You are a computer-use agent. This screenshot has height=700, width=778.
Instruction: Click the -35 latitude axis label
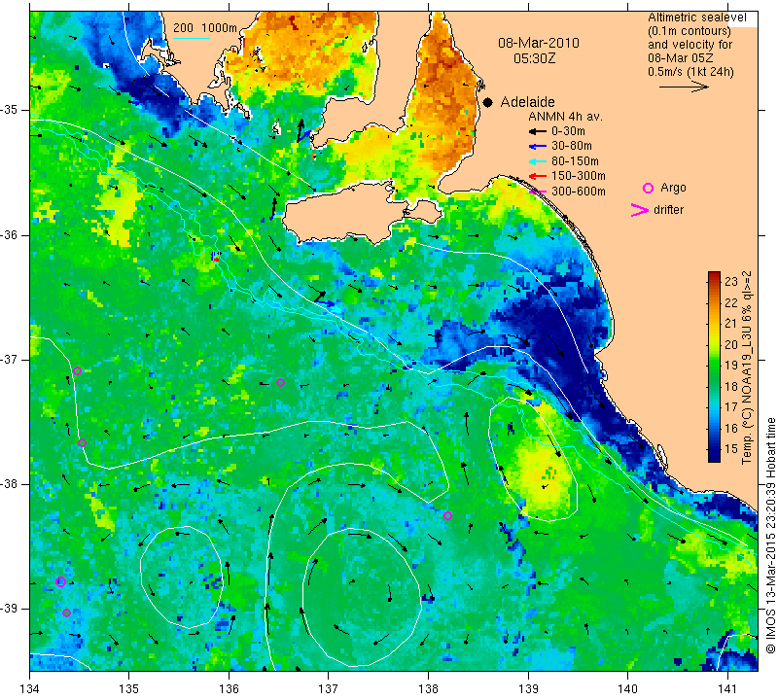click(x=10, y=110)
